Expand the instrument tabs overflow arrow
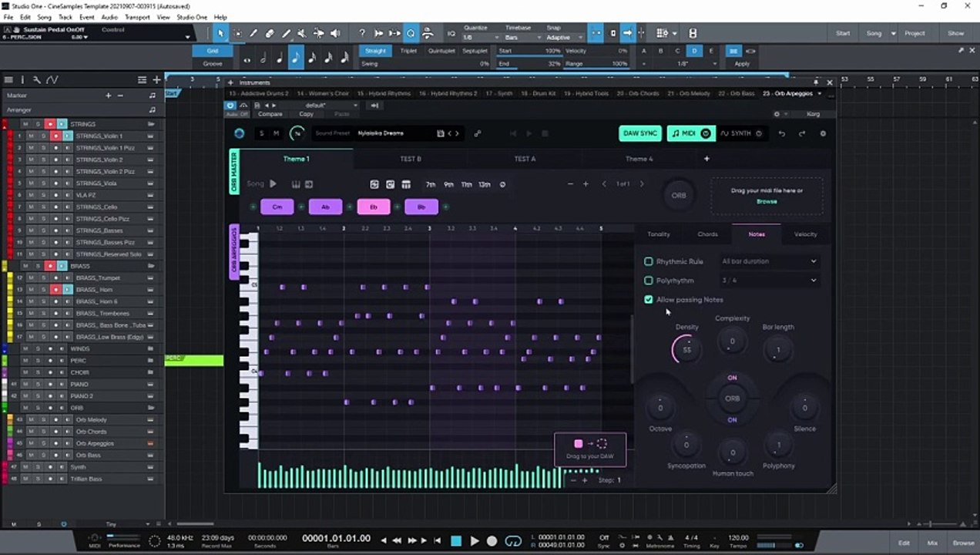Viewport: 980px width, 555px height. click(820, 93)
